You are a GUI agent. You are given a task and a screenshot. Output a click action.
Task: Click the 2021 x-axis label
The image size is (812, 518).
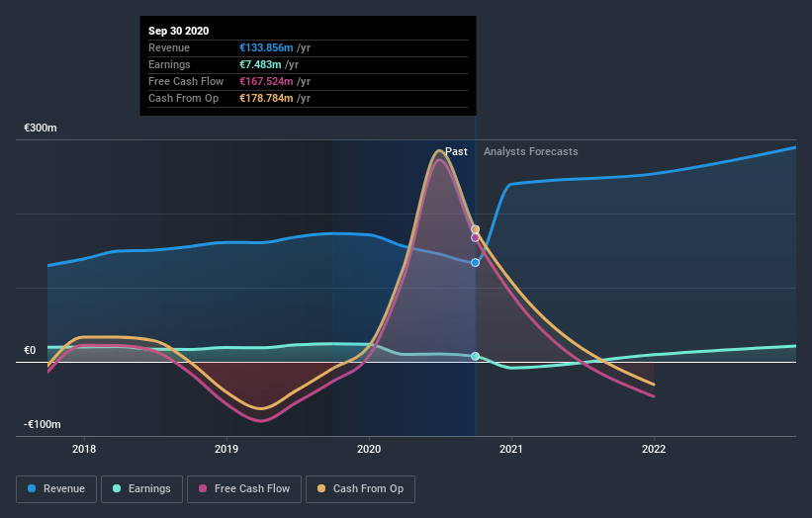pos(511,449)
